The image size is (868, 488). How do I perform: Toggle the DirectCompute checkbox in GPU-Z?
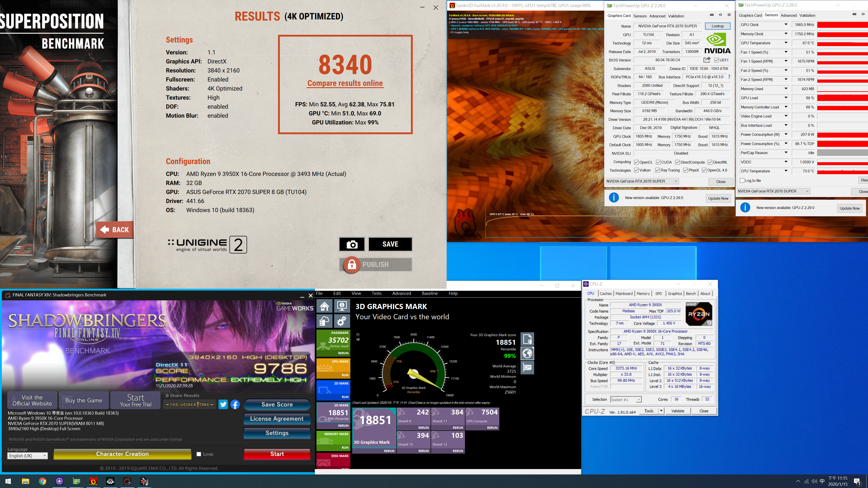[x=677, y=162]
